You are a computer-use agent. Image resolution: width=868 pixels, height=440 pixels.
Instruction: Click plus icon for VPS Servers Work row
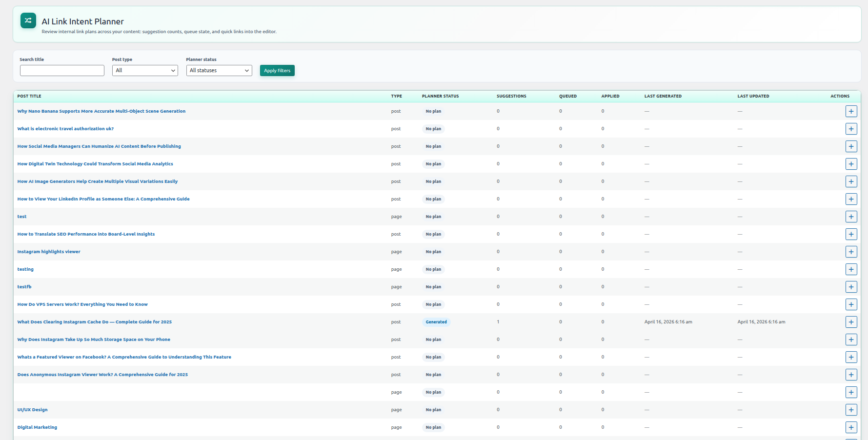[x=851, y=304]
